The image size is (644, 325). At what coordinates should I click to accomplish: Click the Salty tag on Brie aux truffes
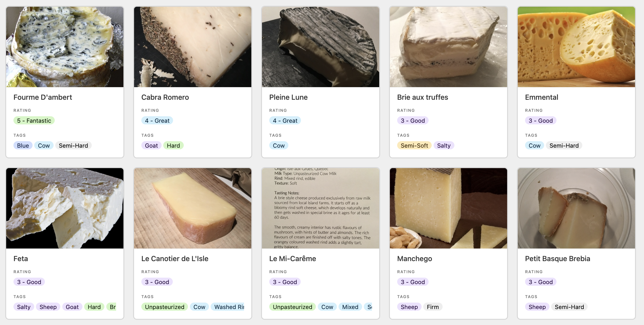(444, 146)
